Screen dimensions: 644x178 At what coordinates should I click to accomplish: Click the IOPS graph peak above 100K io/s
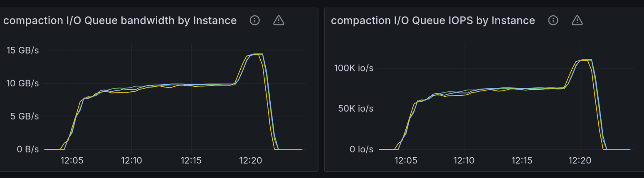click(587, 59)
